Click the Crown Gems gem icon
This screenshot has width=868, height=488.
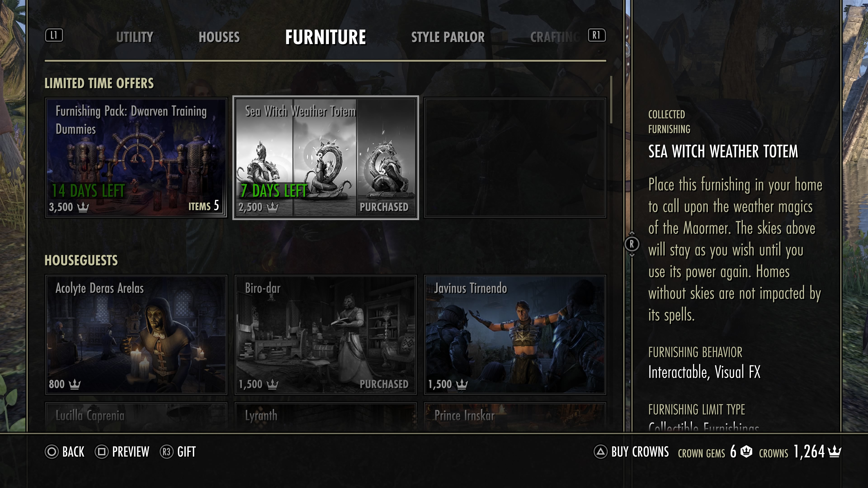(746, 451)
